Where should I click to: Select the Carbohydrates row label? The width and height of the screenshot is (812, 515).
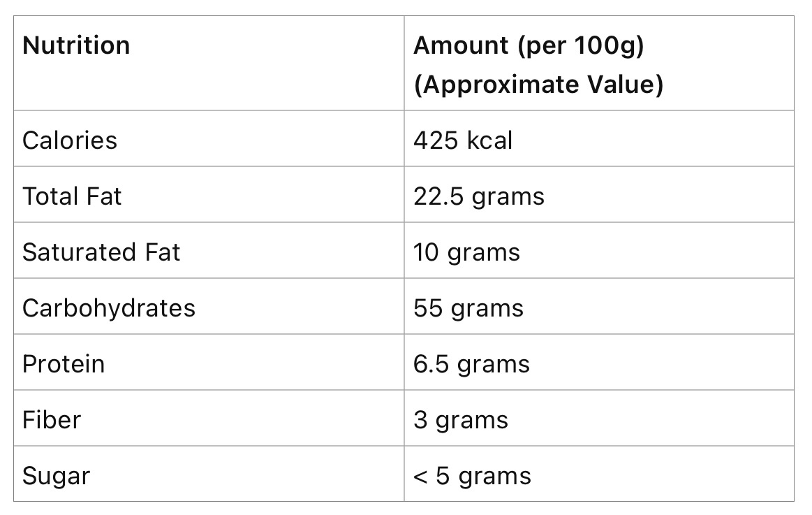[x=109, y=307]
